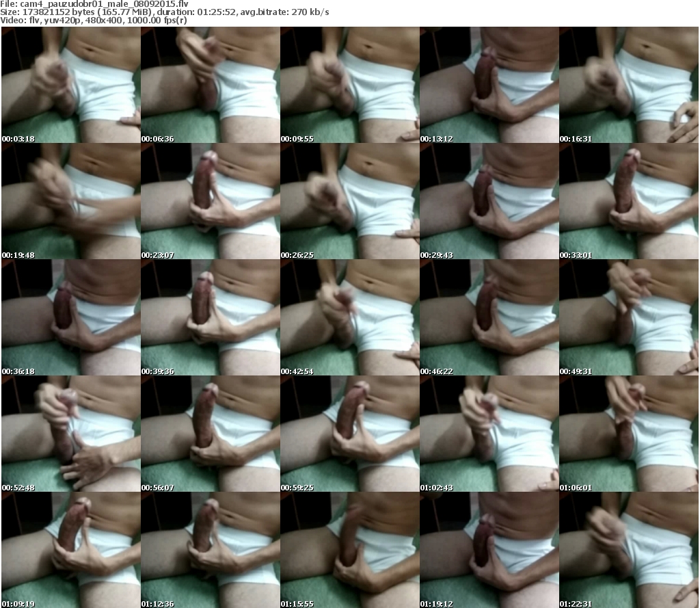Open the frame stamped 00:26:25
This screenshot has width=700, height=608.
click(x=350, y=201)
